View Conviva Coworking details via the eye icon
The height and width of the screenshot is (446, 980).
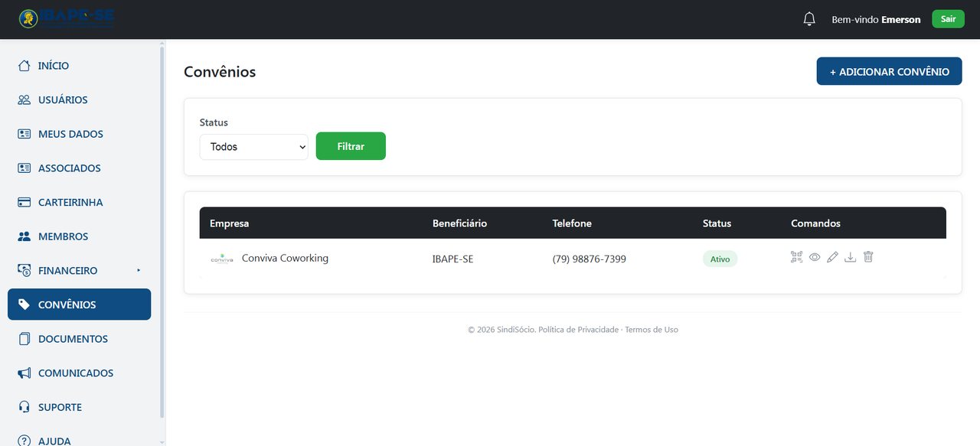815,257
